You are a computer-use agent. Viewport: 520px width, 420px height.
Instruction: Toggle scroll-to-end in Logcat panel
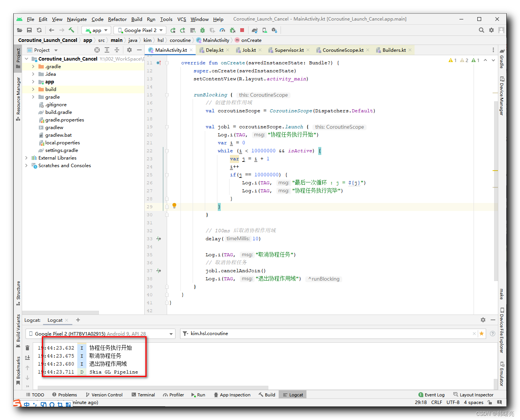(x=27, y=358)
